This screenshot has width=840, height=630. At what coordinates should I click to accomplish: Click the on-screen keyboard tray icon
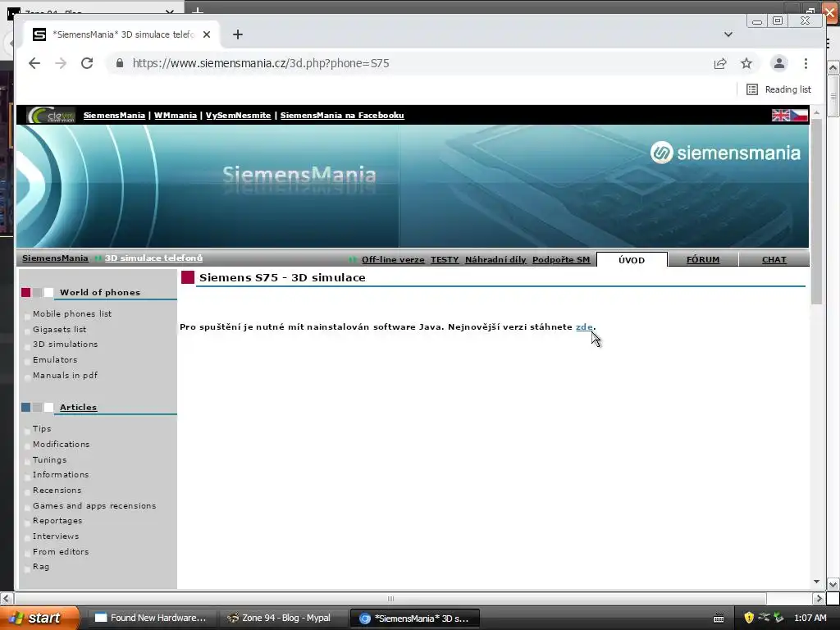coord(719,619)
